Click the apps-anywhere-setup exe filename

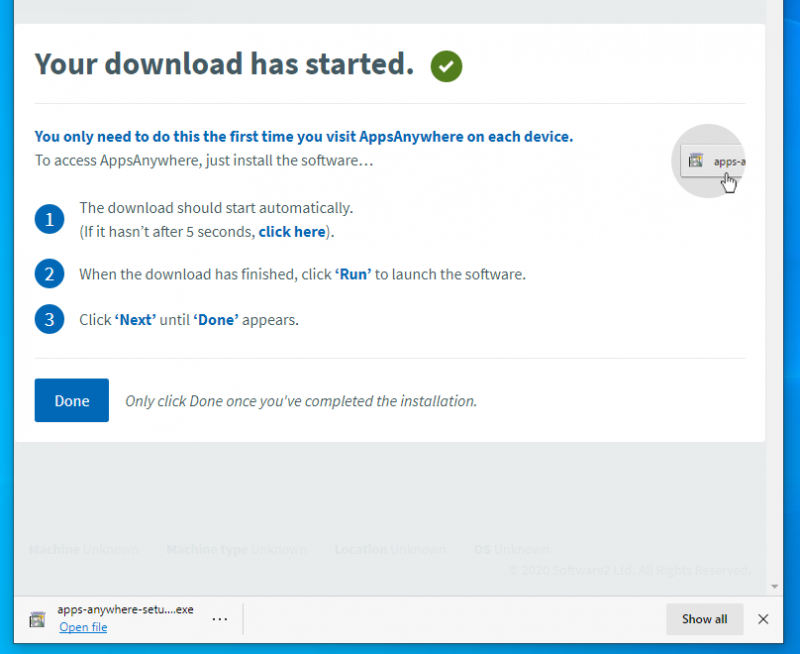click(125, 609)
